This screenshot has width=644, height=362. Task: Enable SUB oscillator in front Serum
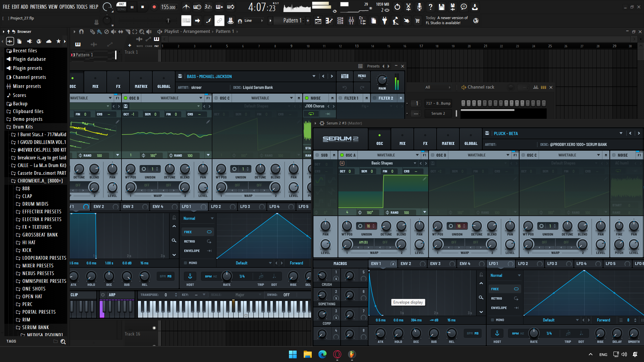point(317,155)
